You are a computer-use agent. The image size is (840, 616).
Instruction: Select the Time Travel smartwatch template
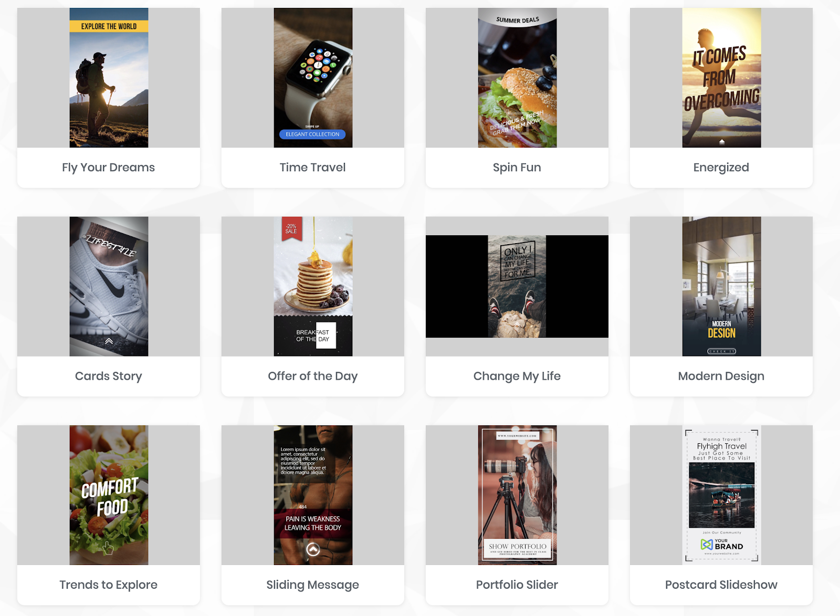coord(313,78)
